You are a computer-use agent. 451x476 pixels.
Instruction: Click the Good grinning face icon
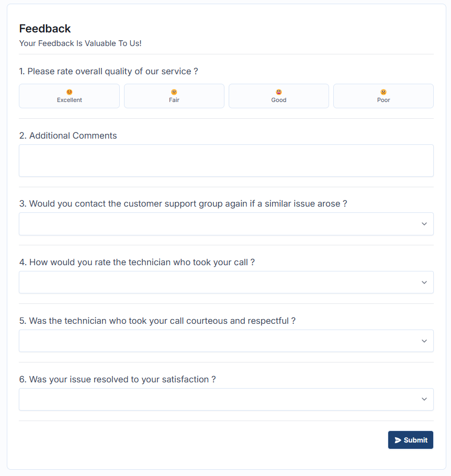(x=279, y=92)
